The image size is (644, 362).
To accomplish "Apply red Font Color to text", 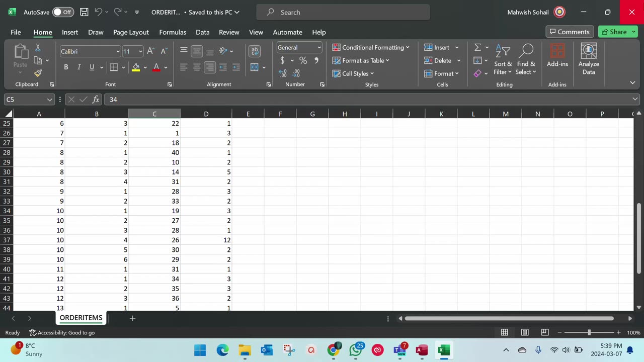I will pos(156,67).
